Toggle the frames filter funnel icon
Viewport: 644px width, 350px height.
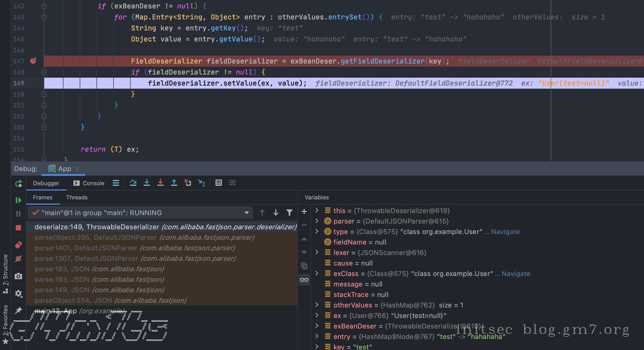pyautogui.click(x=289, y=213)
